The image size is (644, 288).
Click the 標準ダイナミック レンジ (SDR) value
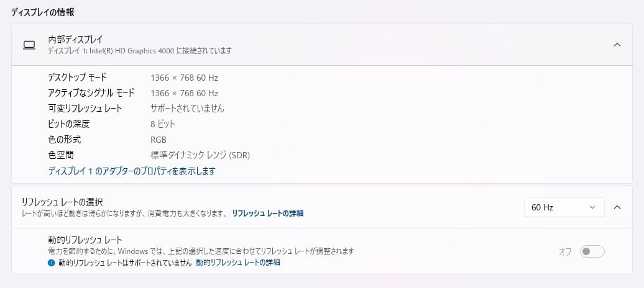[x=200, y=155]
